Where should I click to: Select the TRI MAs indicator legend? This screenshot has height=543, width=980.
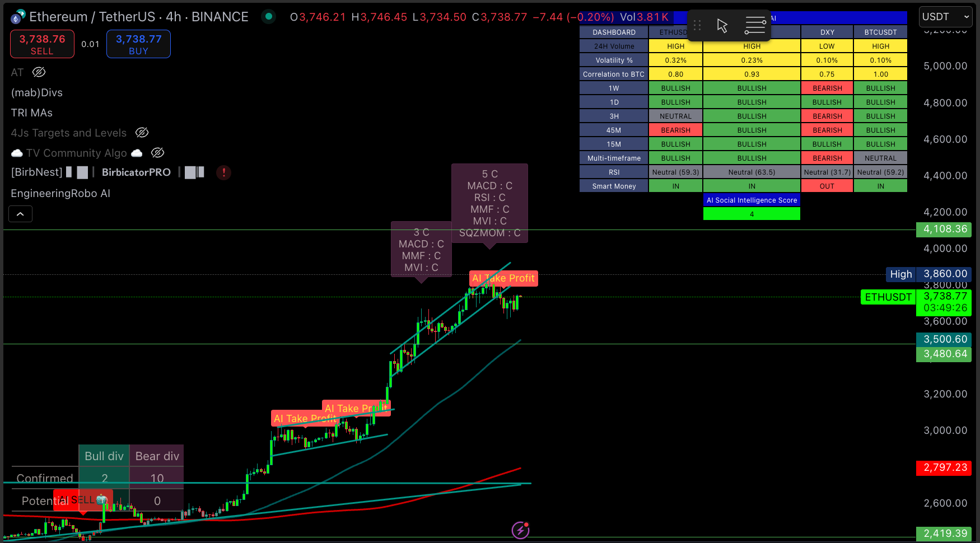[32, 113]
